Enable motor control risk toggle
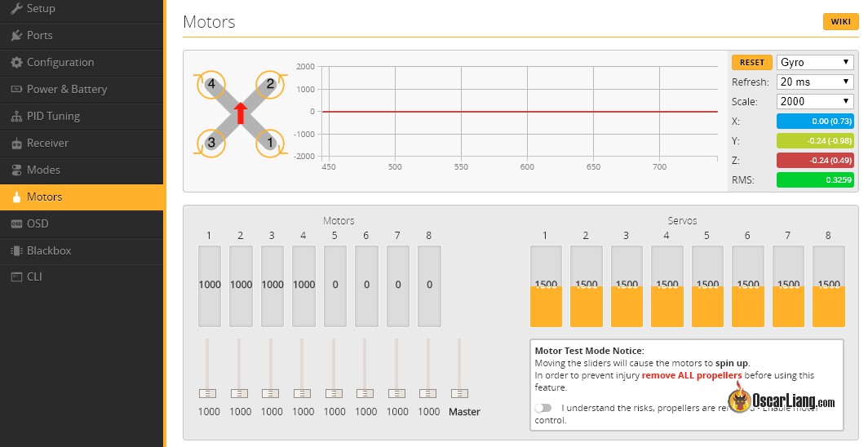The height and width of the screenshot is (447, 868). 543,408
